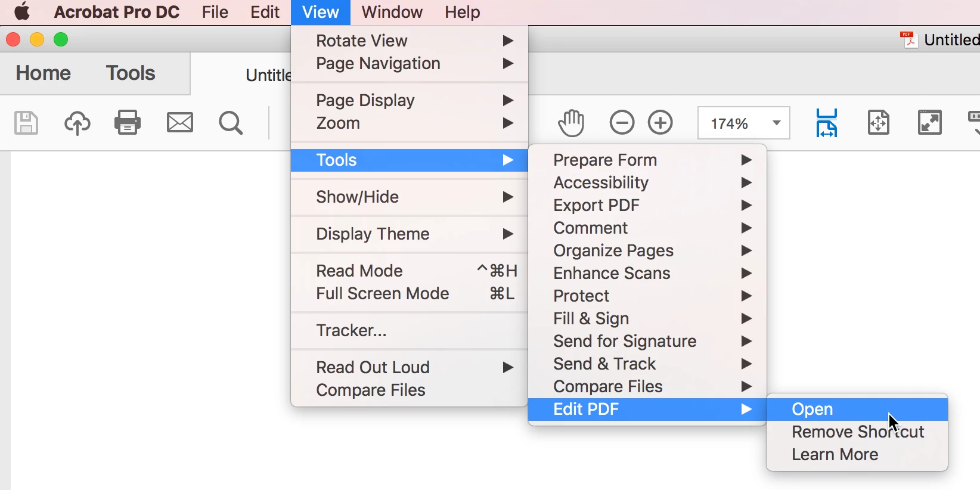
Task: Print the document using printer icon
Action: (x=128, y=123)
